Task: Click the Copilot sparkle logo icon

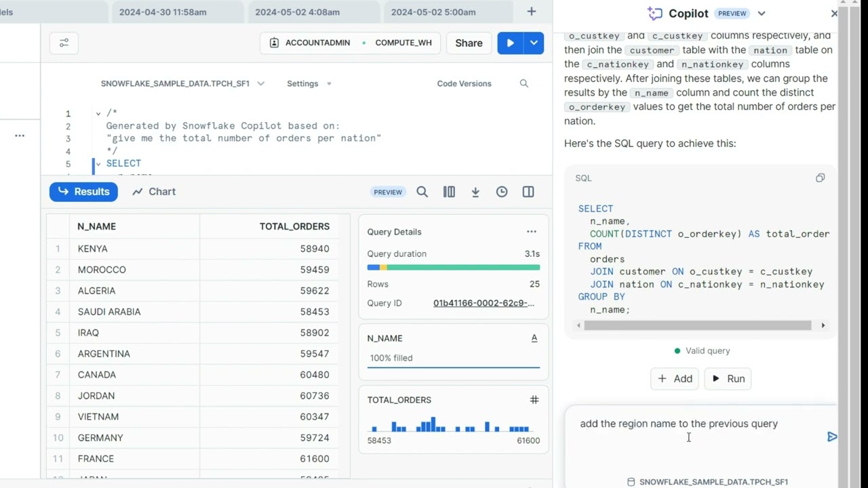Action: click(654, 14)
